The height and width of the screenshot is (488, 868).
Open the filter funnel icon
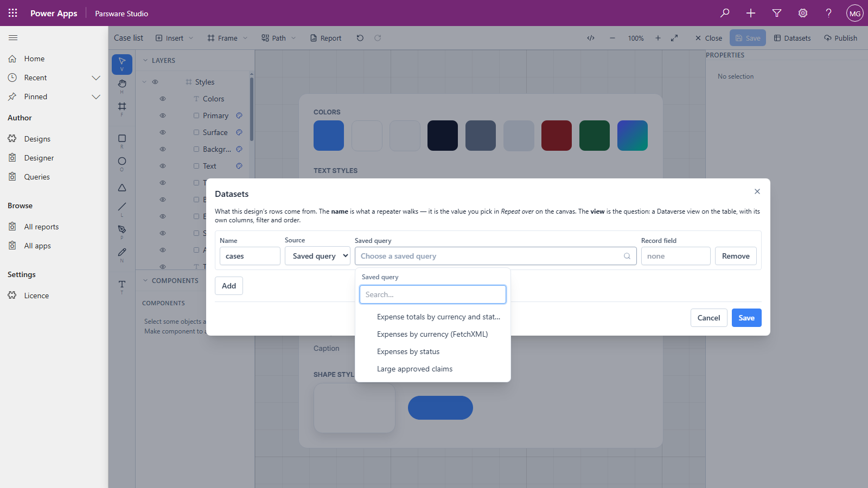777,13
